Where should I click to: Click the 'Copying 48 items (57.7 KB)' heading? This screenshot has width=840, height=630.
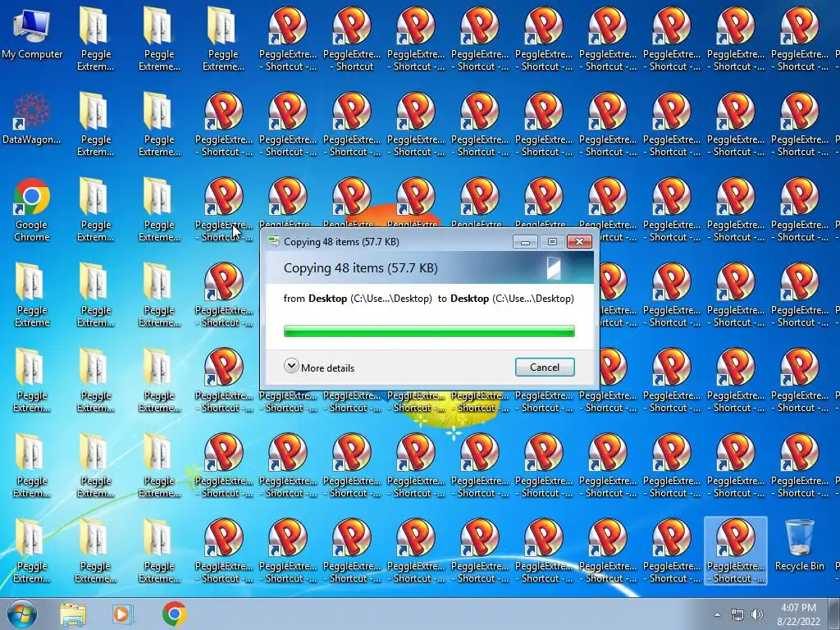point(361,268)
